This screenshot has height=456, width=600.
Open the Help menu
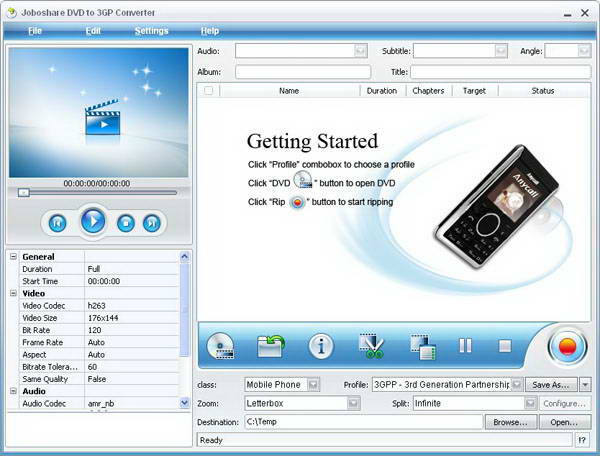click(x=210, y=31)
